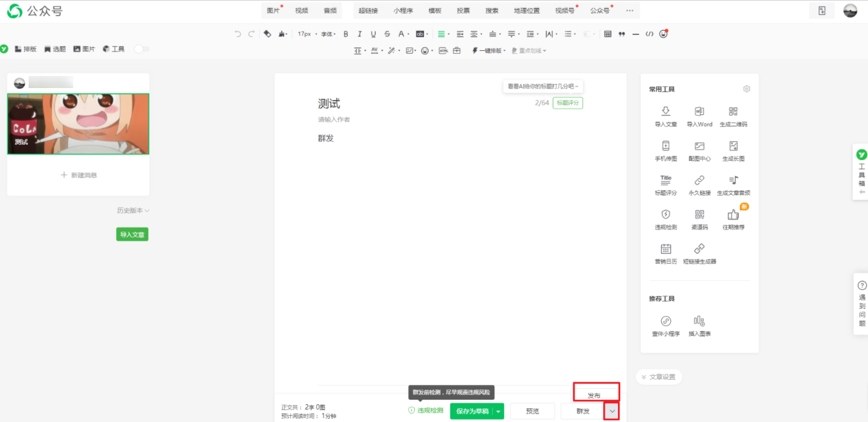Click the 预览 button

tap(533, 411)
